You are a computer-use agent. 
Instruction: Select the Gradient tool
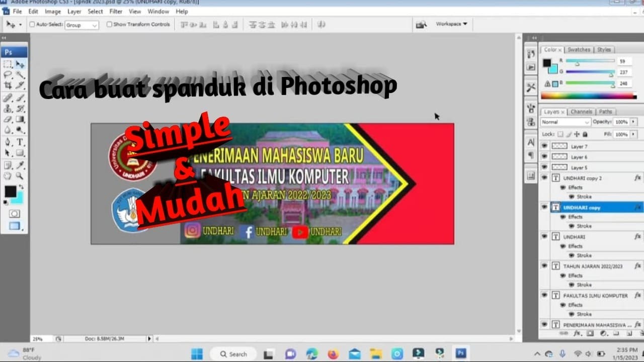(20, 120)
